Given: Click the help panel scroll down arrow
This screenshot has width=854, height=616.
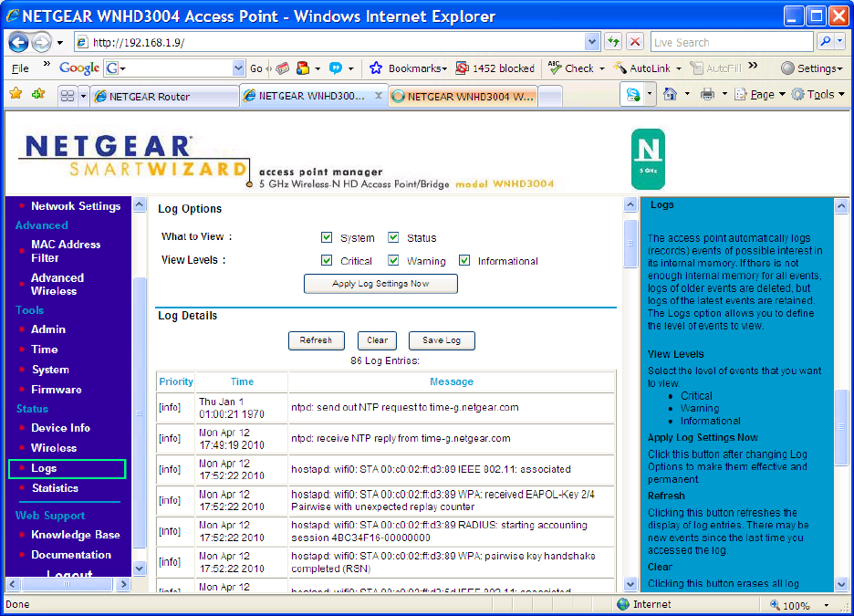Looking at the screenshot, I should point(841,584).
